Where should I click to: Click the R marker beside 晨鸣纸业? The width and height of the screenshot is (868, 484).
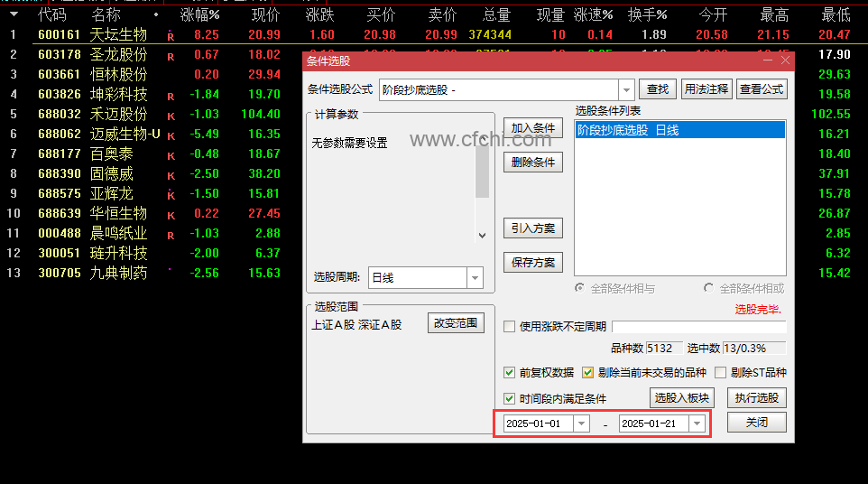pyautogui.click(x=171, y=236)
